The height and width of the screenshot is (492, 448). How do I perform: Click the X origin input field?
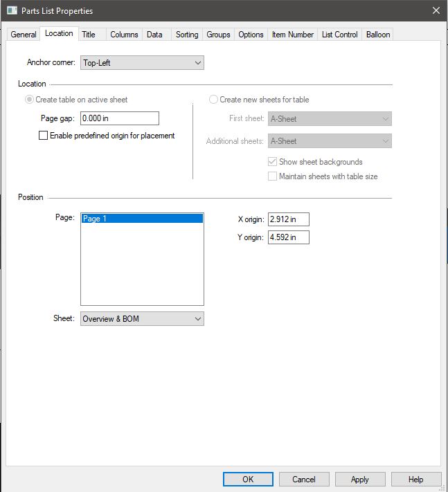(x=288, y=219)
